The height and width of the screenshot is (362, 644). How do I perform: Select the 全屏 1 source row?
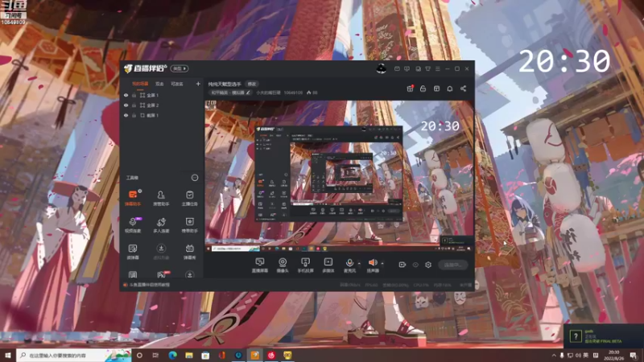(163, 95)
